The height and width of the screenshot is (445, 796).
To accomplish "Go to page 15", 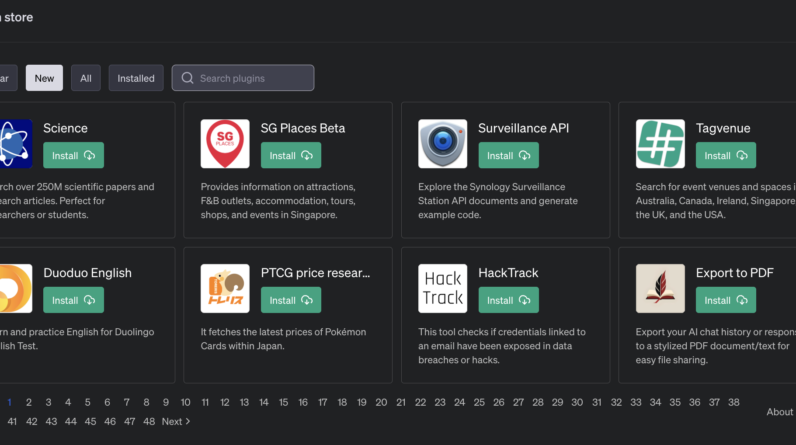I will [x=283, y=402].
